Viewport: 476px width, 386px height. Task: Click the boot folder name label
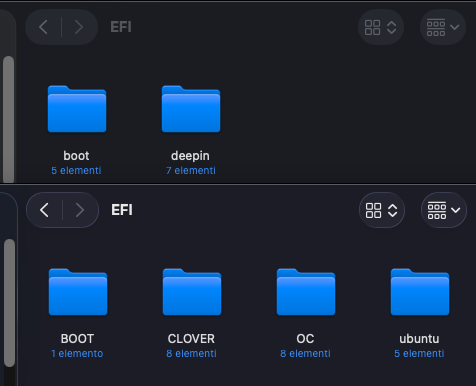(x=76, y=156)
